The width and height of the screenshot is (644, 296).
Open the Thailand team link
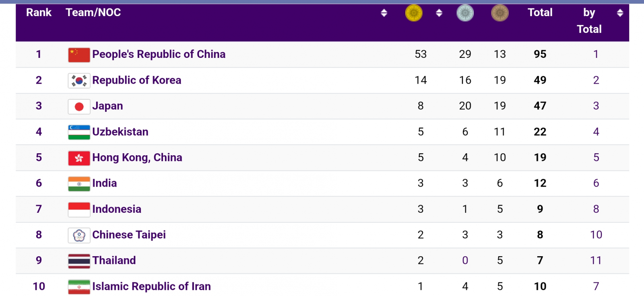(x=114, y=261)
